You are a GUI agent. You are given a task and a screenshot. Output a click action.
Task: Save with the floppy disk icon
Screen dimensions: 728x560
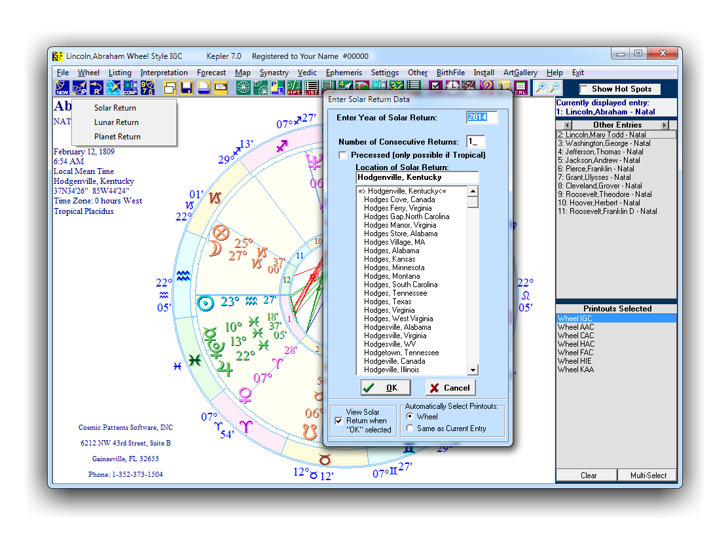click(x=187, y=87)
